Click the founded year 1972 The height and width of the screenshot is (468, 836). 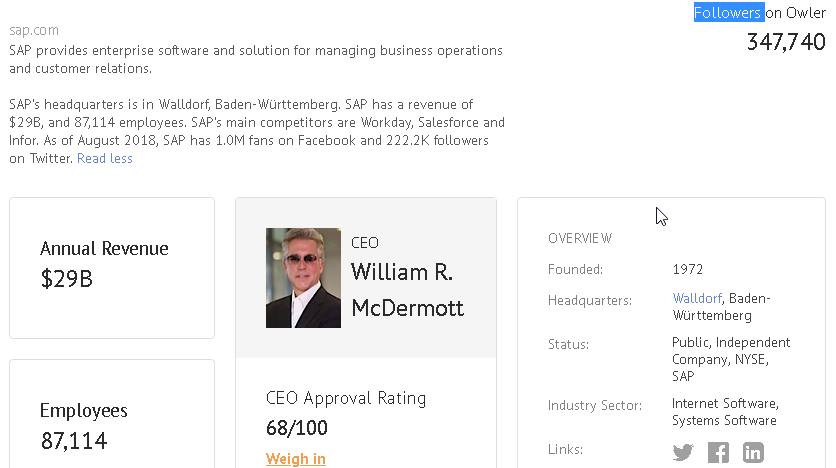[688, 269]
